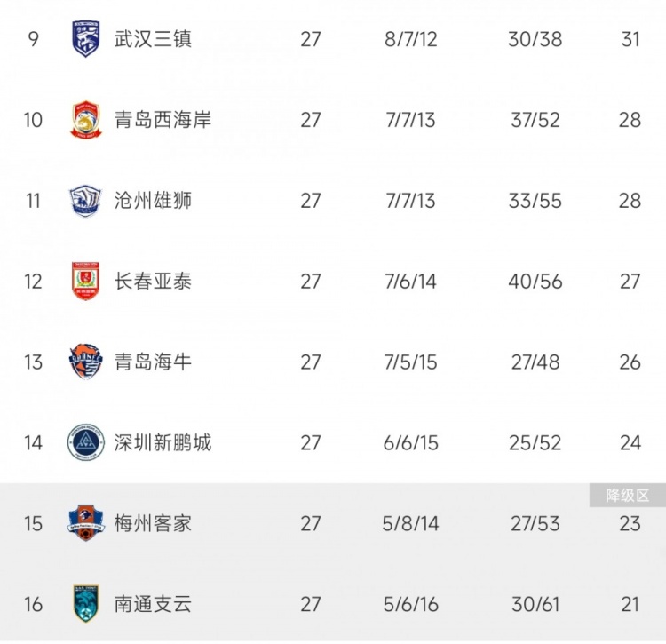Click the 南通支云 team name

[153, 604]
